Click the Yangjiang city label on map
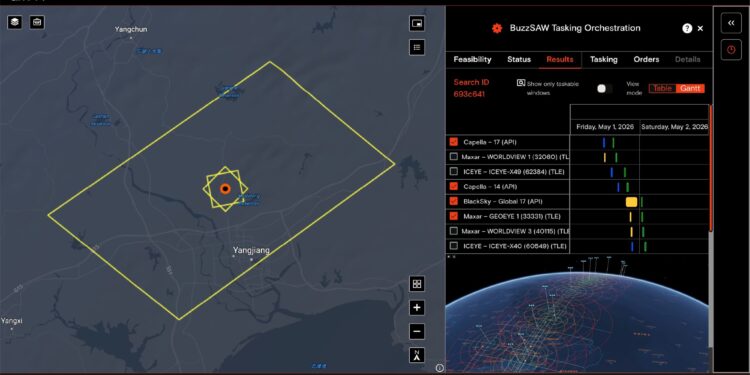The width and height of the screenshot is (750, 375). tap(251, 250)
